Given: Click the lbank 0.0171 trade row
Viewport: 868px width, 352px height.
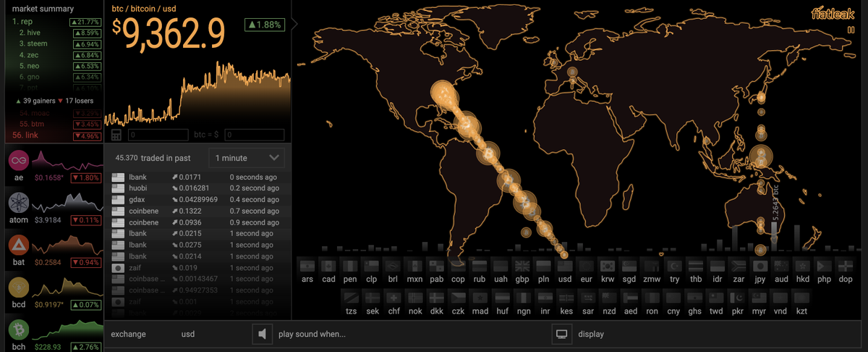Looking at the screenshot, I should tap(197, 177).
